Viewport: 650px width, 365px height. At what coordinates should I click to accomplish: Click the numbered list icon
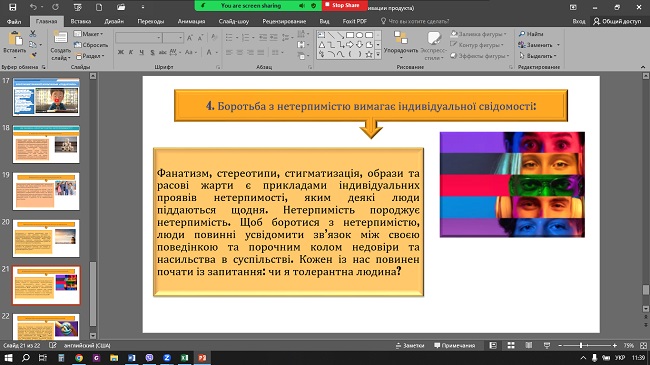pyautogui.click(x=245, y=38)
